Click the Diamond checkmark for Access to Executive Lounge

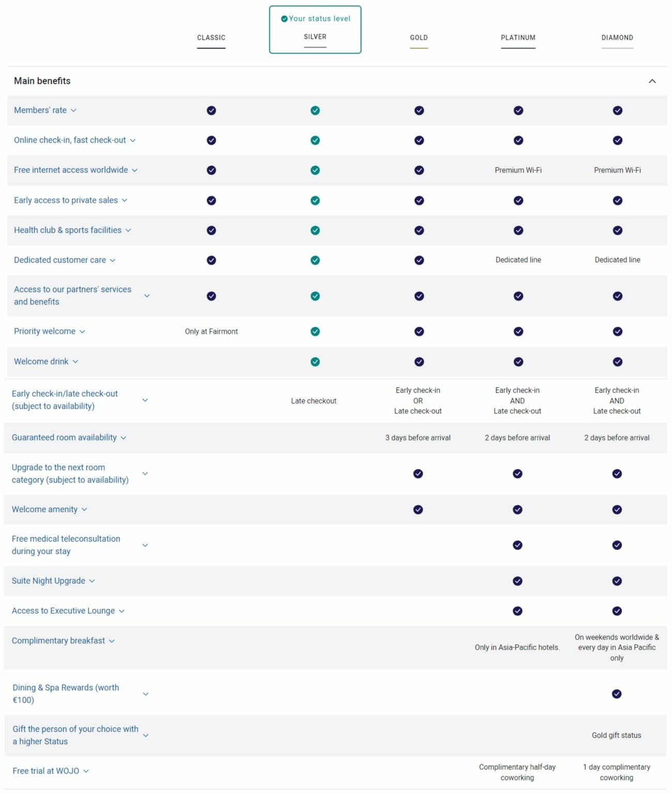click(x=617, y=610)
